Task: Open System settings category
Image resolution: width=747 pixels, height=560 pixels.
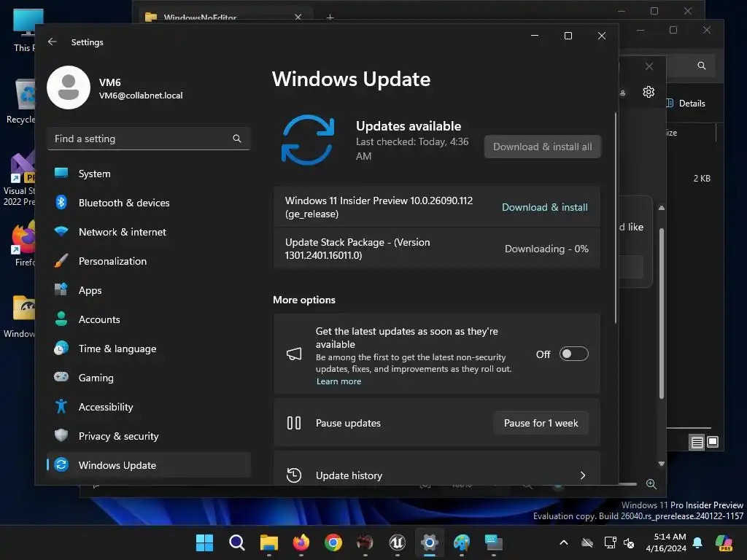Action: click(149, 174)
